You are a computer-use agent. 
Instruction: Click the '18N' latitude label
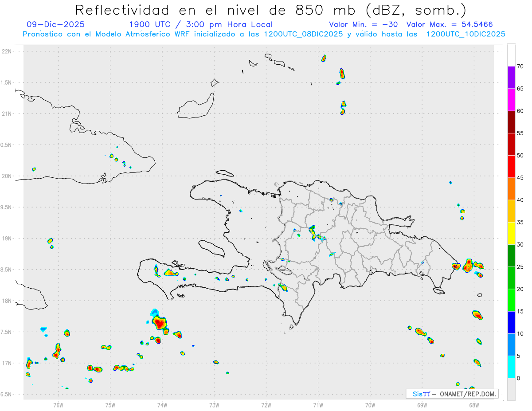click(x=8, y=301)
